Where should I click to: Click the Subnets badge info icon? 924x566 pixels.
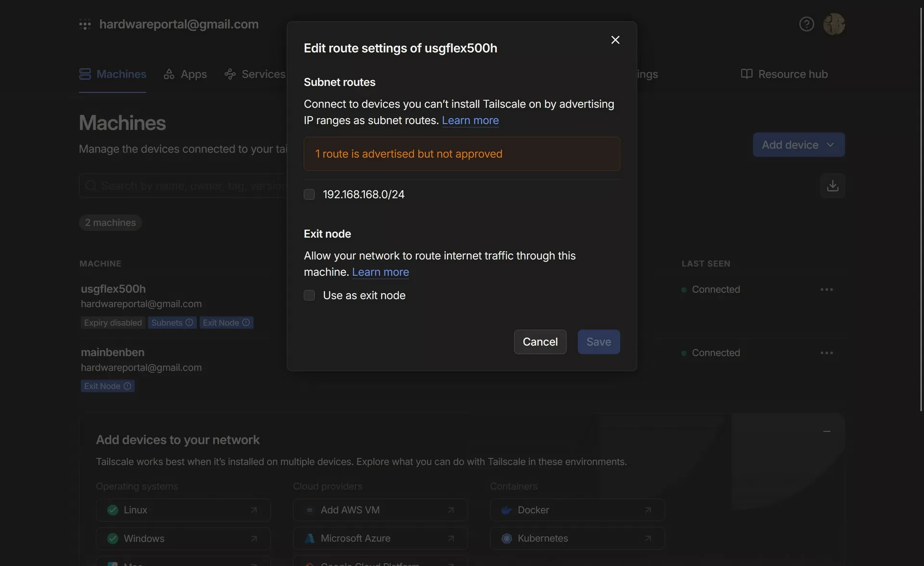(x=189, y=323)
